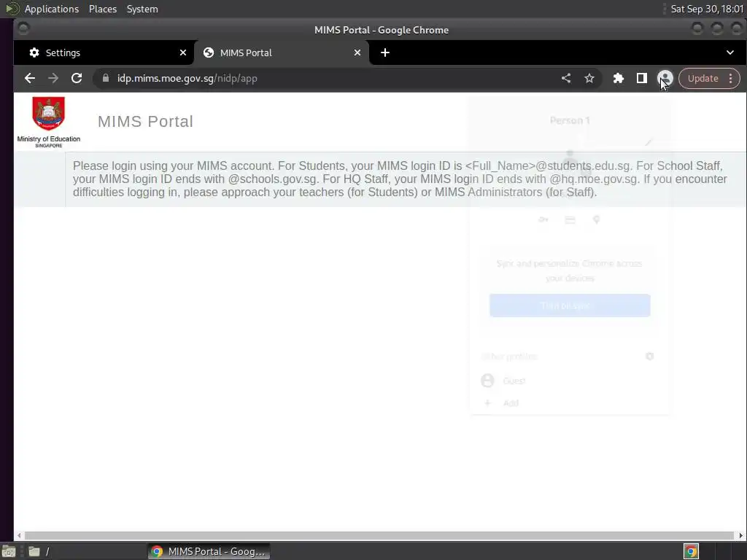Open the System menu
Image resolution: width=747 pixels, height=560 pixels.
pyautogui.click(x=142, y=9)
